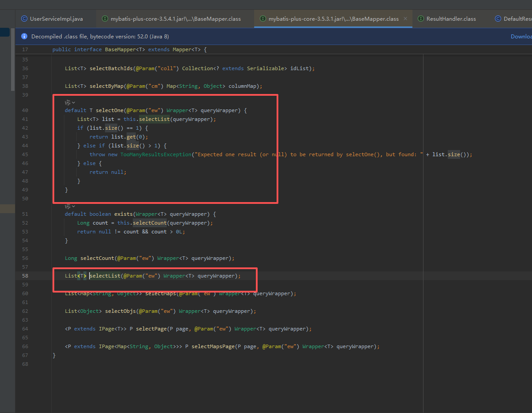This screenshot has width=532, height=413.
Task: Click the selectCount call on line 52
Action: (x=150, y=223)
